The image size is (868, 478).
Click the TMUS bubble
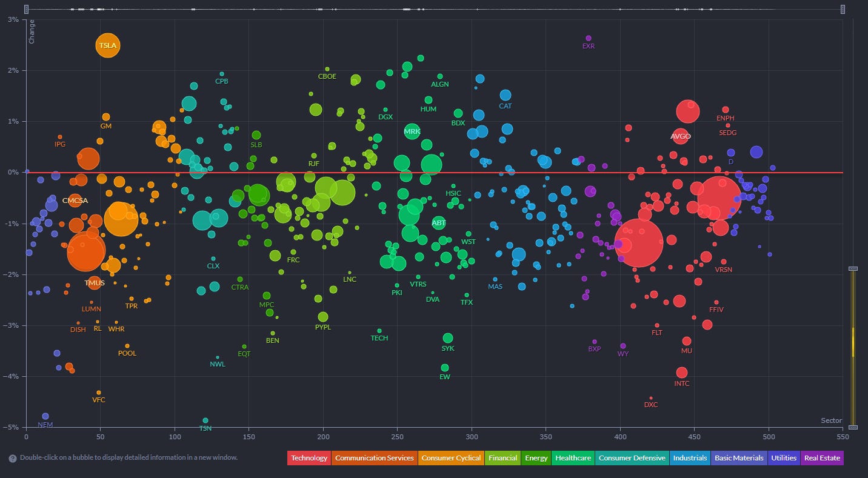(x=95, y=283)
